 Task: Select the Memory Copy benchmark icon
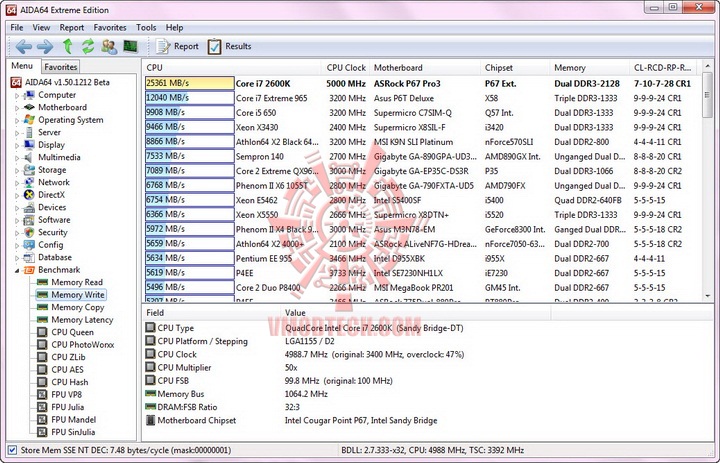click(x=42, y=307)
